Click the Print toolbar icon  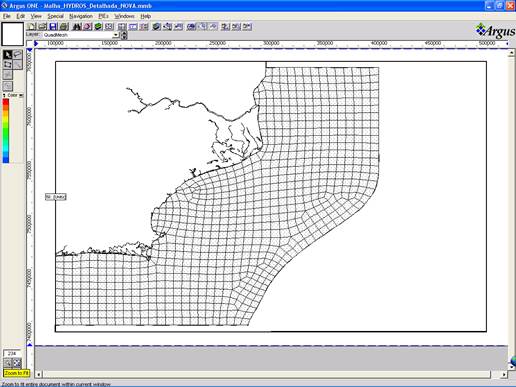[x=64, y=26]
